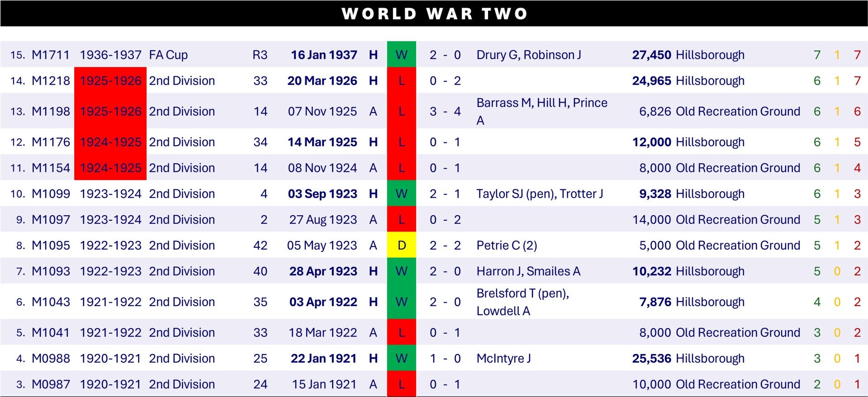Select the FA Cup competition cell
The image size is (868, 397).
click(x=168, y=55)
